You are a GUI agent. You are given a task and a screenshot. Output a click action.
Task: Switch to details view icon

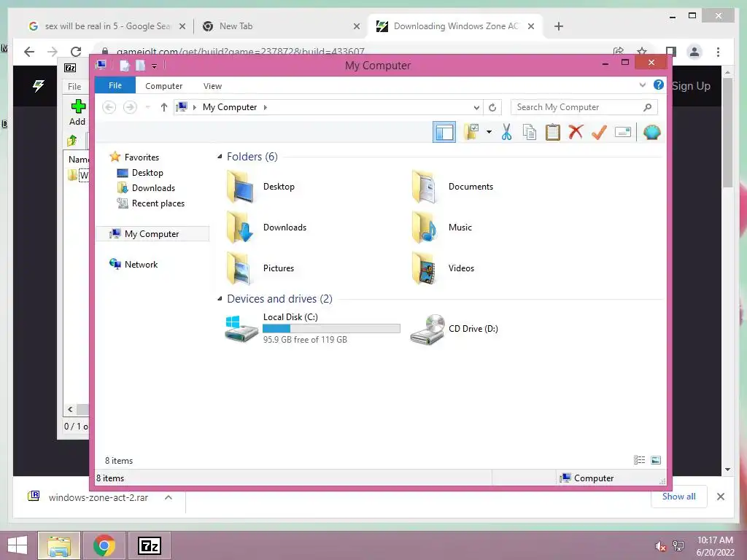(639, 459)
